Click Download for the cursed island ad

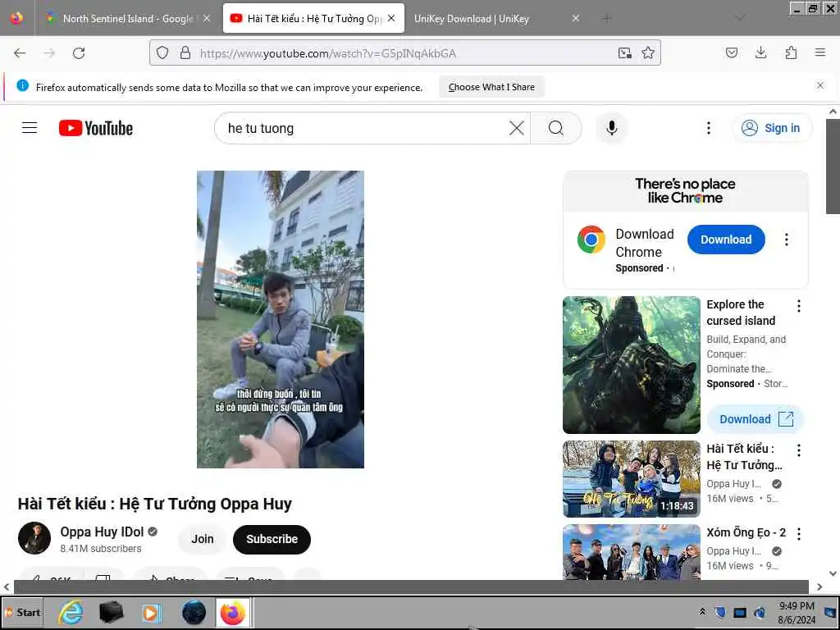(756, 419)
